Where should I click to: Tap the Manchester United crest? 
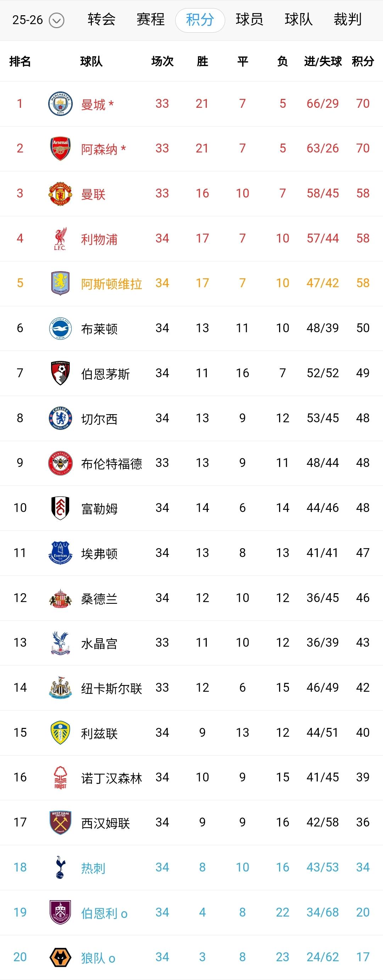pyautogui.click(x=60, y=193)
